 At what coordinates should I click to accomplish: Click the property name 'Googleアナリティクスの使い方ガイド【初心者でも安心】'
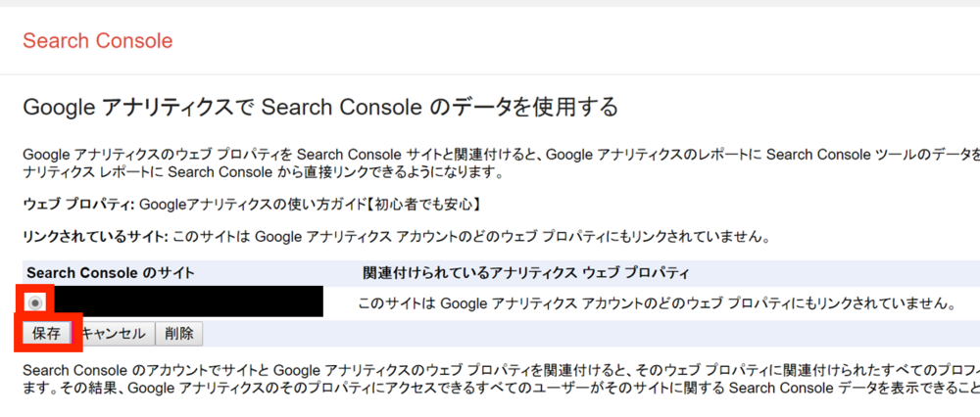pos(310,205)
